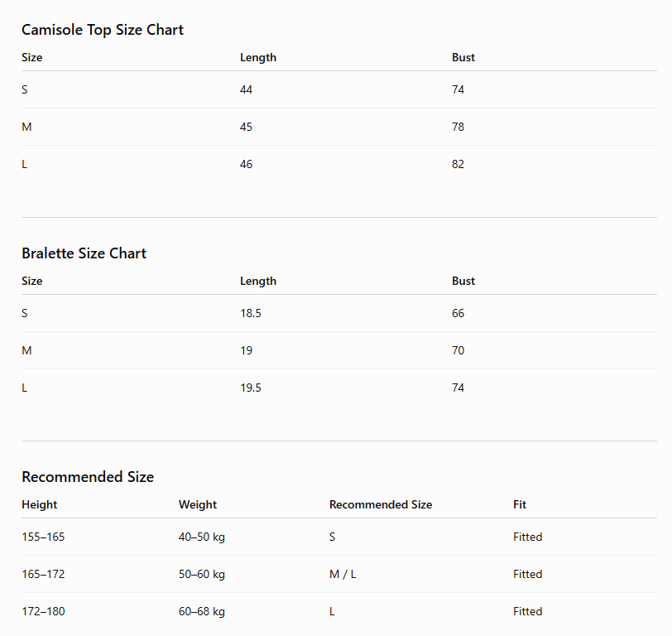Select bralette length value 18.5

click(251, 313)
